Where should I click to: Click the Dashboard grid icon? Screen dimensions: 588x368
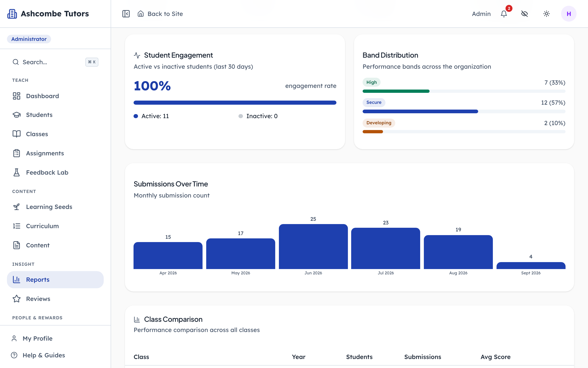17,96
